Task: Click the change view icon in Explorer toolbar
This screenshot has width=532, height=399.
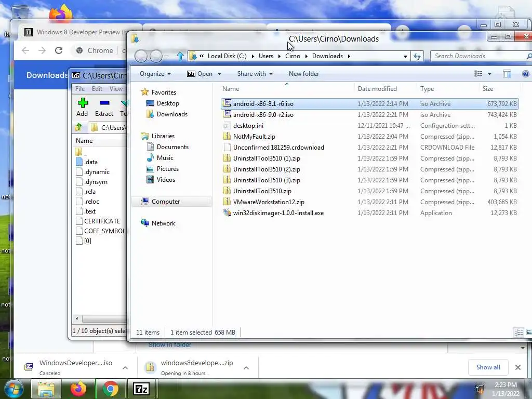Action: coord(478,74)
